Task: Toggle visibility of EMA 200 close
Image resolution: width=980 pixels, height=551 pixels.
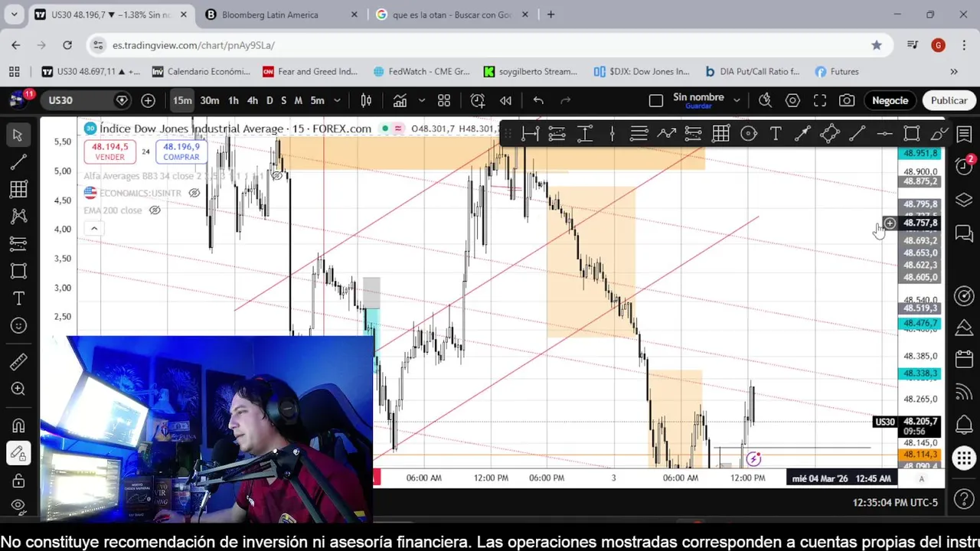Action: (155, 210)
